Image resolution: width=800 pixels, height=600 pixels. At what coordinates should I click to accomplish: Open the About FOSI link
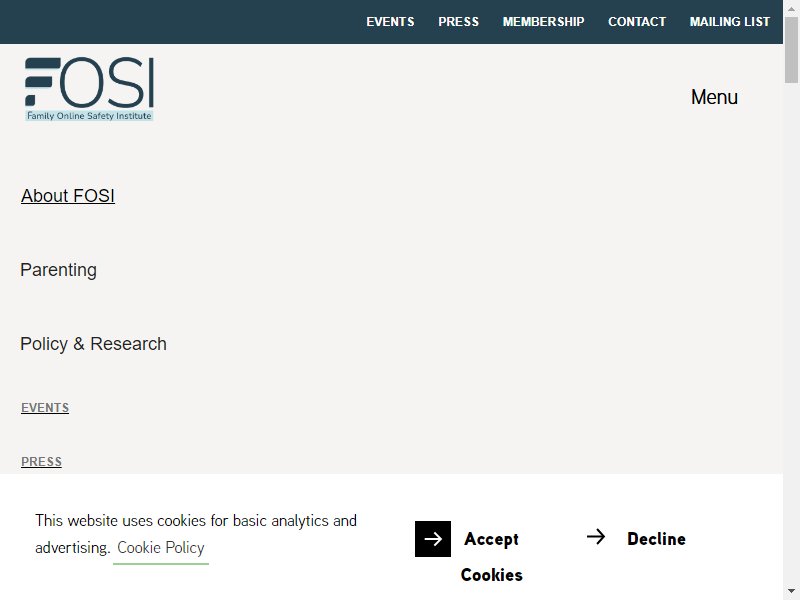click(68, 196)
